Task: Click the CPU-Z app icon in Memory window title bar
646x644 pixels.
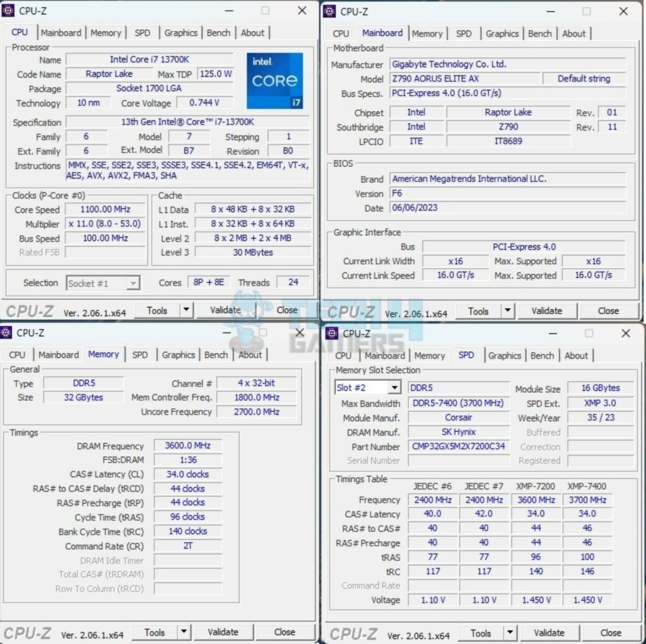Action: pos(6,332)
